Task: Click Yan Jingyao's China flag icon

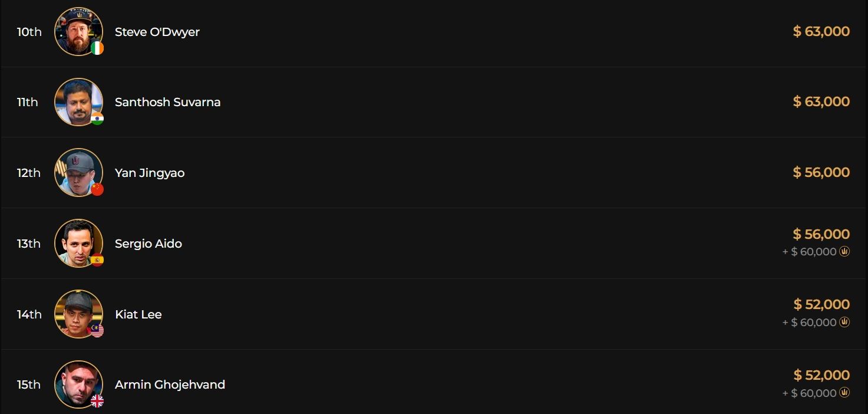Action: 97,189
